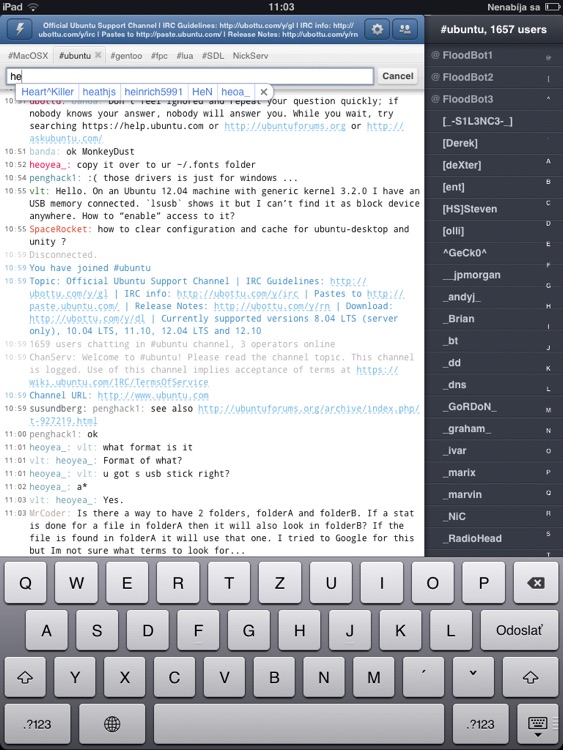Tap the right Shift arrow key
This screenshot has height=750, width=563.
click(x=530, y=677)
